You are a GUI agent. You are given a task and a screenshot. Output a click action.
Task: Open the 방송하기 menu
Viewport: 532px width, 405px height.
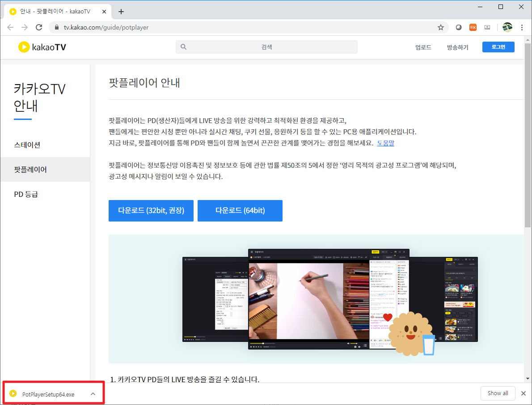458,47
